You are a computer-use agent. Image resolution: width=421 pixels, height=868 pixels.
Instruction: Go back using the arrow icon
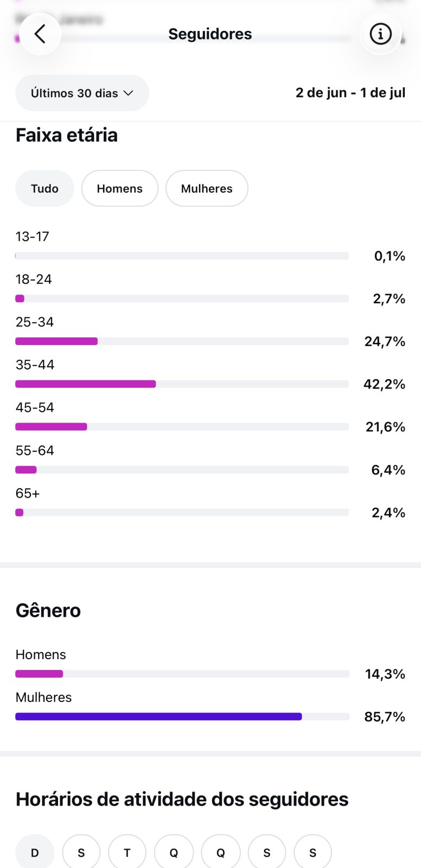coord(40,34)
